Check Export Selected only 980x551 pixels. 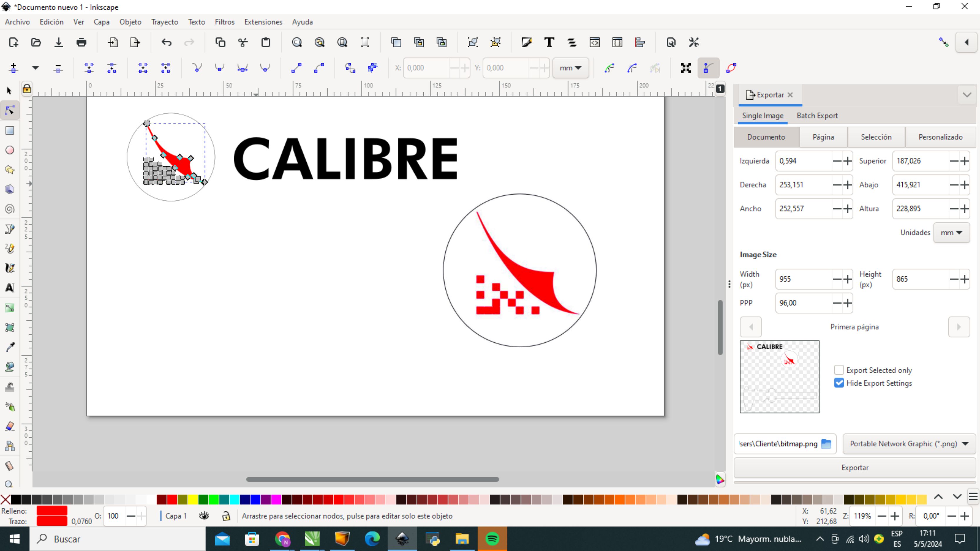(839, 370)
